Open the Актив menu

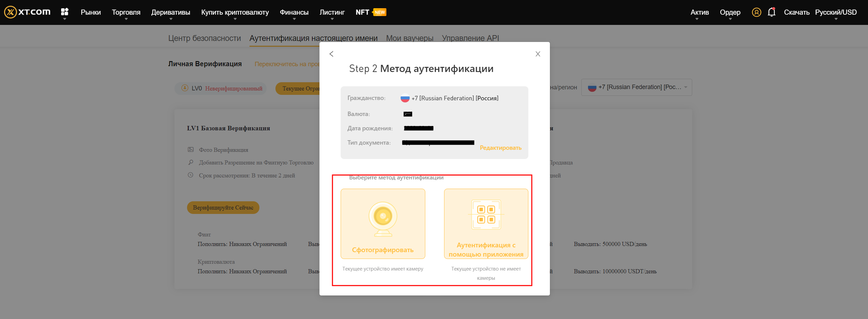point(700,12)
